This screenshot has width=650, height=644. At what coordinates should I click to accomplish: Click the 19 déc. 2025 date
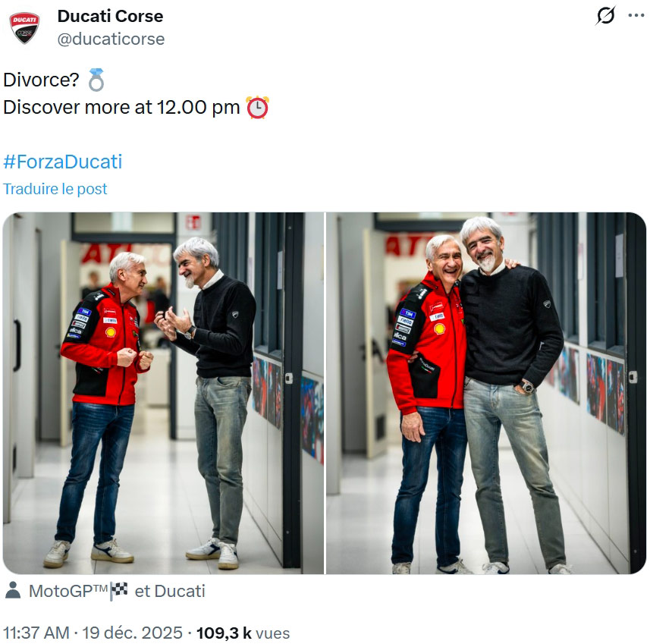pos(132,633)
